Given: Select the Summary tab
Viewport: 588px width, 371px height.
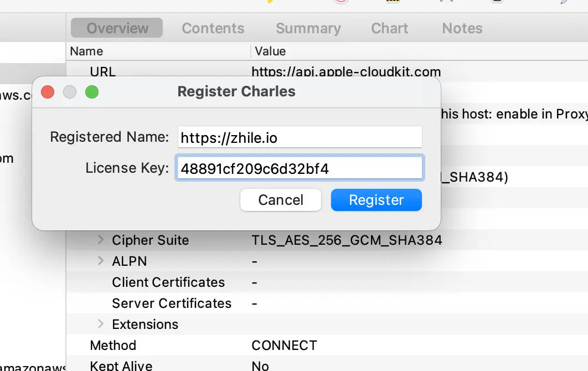Looking at the screenshot, I should pyautogui.click(x=308, y=28).
